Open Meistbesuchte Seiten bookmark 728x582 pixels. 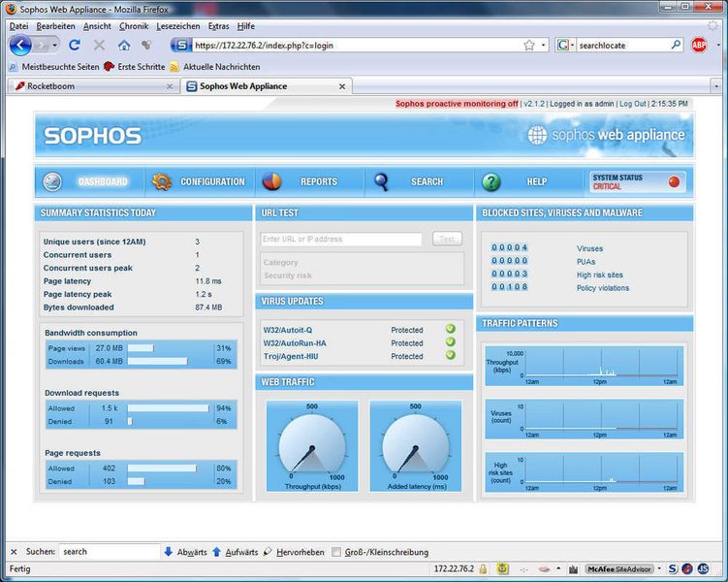coord(54,66)
